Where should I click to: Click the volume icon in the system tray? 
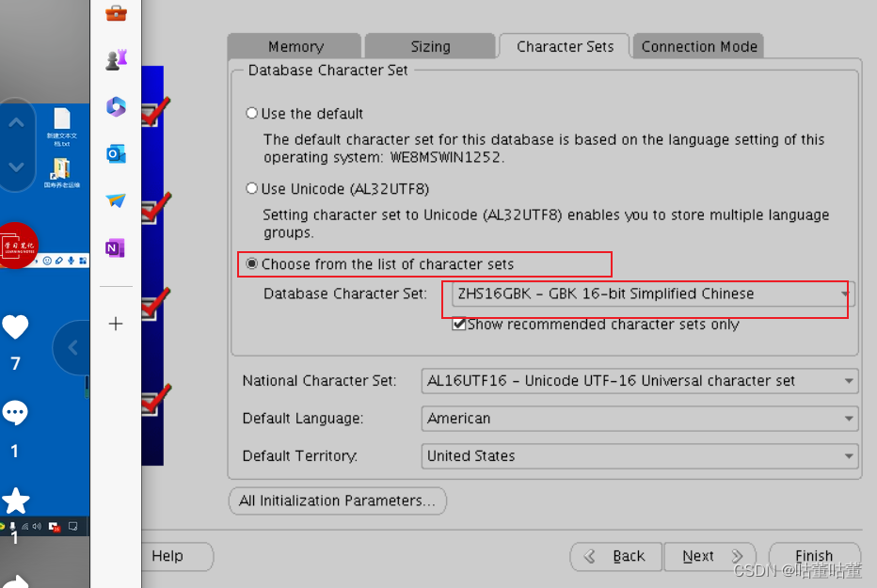point(37,527)
